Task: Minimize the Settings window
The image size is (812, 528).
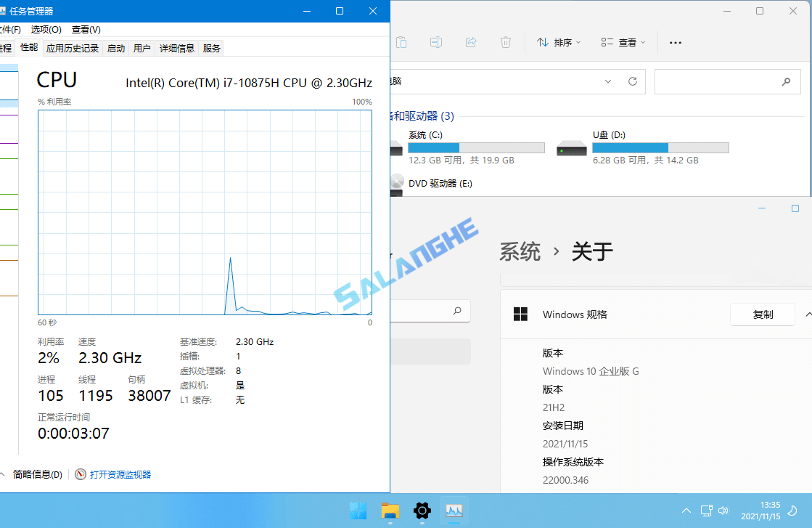Action: [762, 208]
